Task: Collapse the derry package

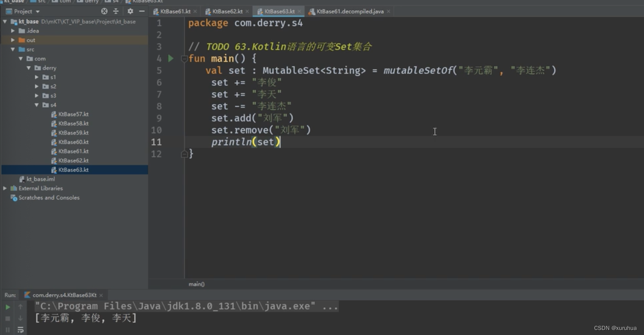Action: click(28, 68)
